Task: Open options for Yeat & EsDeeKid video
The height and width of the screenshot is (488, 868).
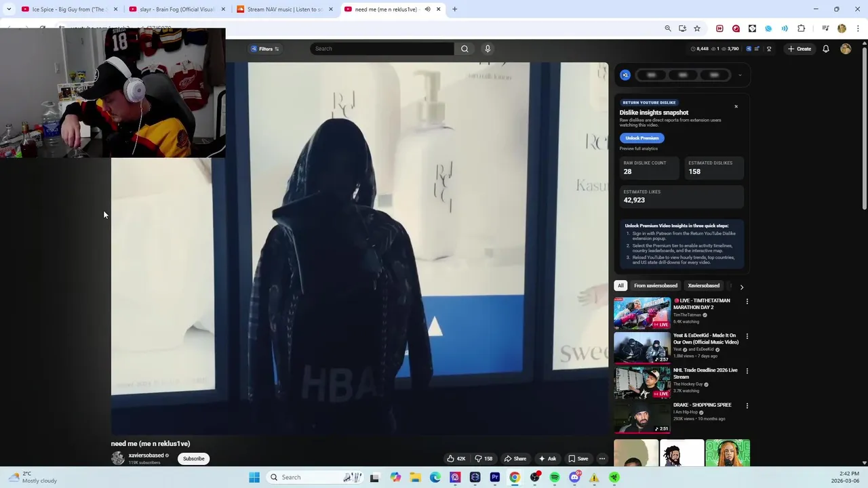Action: [x=747, y=336]
